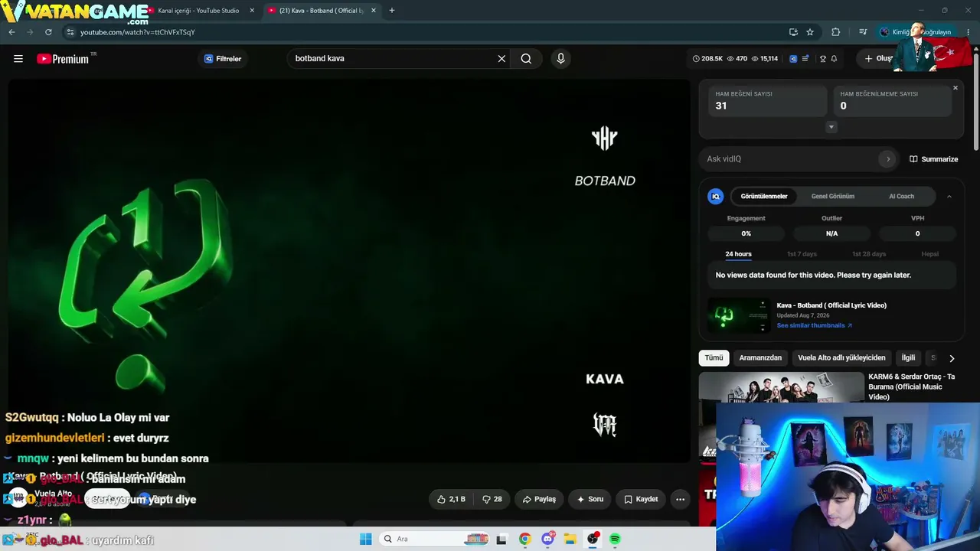The image size is (980, 551).
Task: Click the address bar URL
Action: 138,32
